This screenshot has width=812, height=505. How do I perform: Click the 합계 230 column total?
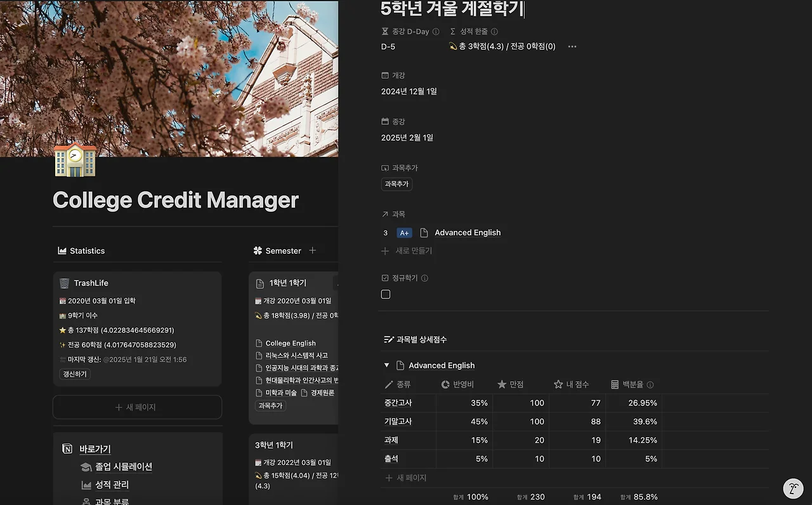(531, 497)
